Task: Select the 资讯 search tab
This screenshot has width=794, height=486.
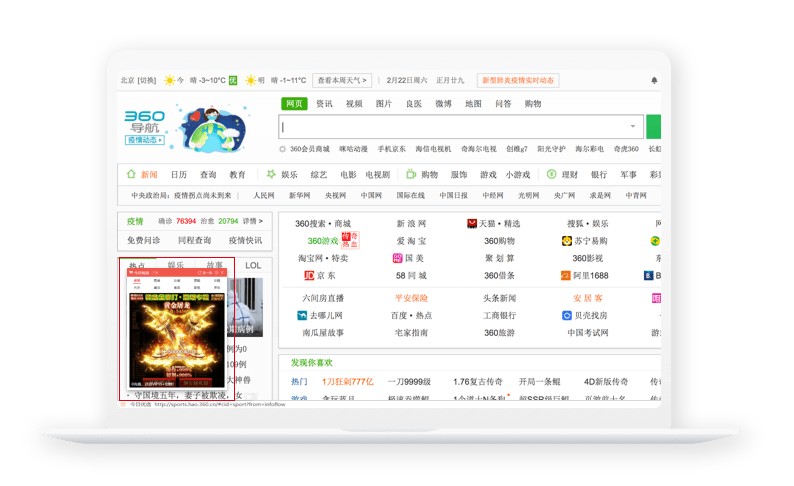Action: pyautogui.click(x=324, y=104)
